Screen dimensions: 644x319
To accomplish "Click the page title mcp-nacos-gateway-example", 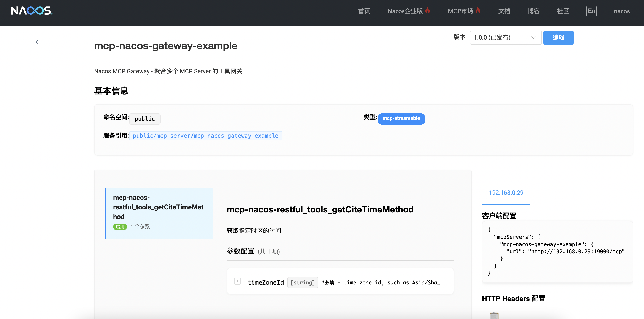I will click(x=165, y=46).
